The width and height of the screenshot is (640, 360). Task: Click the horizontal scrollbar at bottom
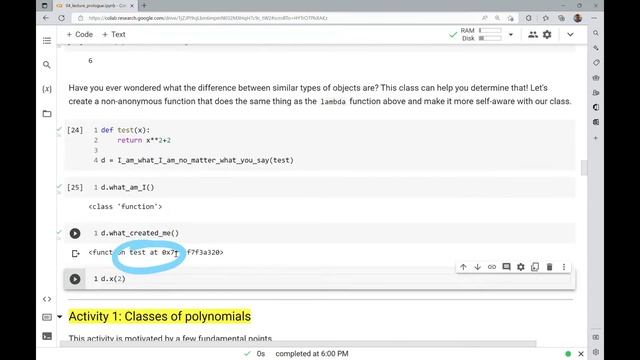click(x=298, y=344)
